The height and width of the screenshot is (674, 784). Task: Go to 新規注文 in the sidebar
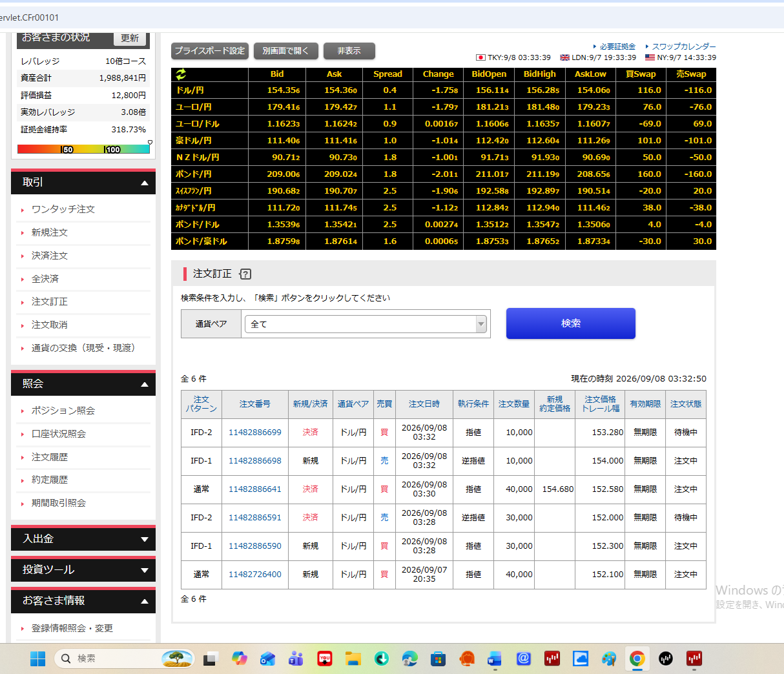click(50, 232)
